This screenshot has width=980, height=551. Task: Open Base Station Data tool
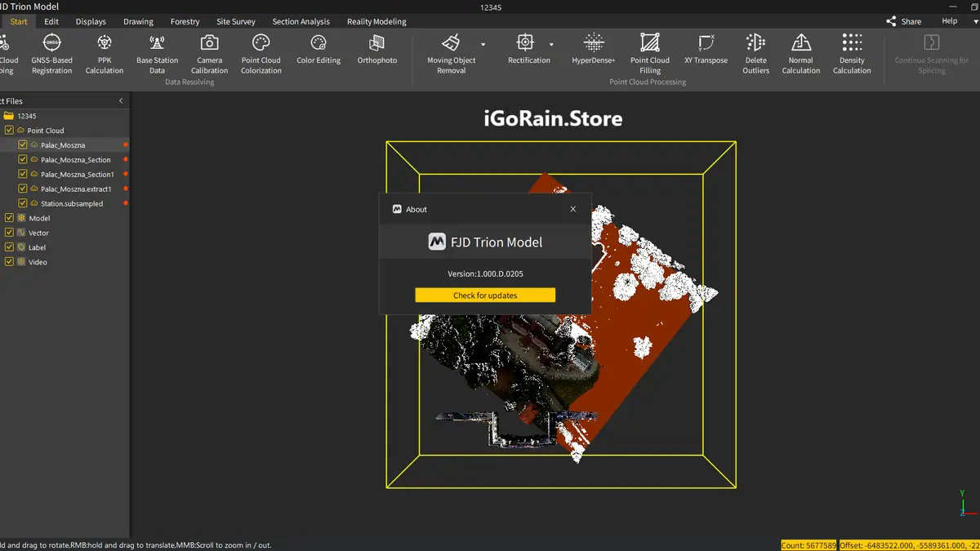coord(157,54)
